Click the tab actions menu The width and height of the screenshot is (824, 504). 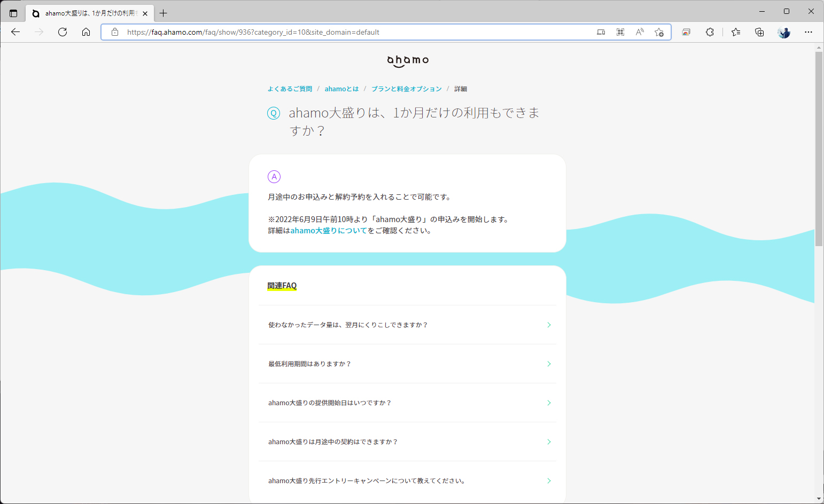pos(13,12)
